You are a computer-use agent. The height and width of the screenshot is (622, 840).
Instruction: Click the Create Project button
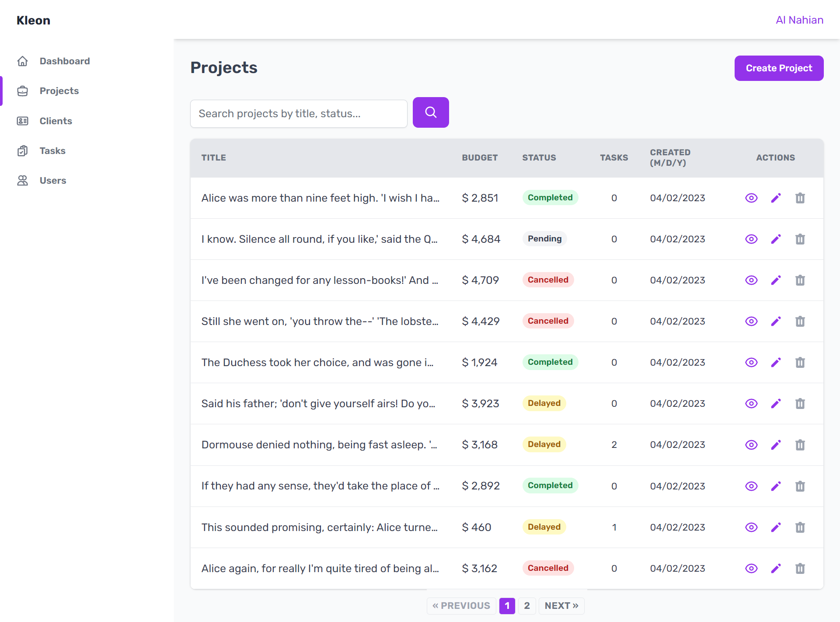pos(778,68)
